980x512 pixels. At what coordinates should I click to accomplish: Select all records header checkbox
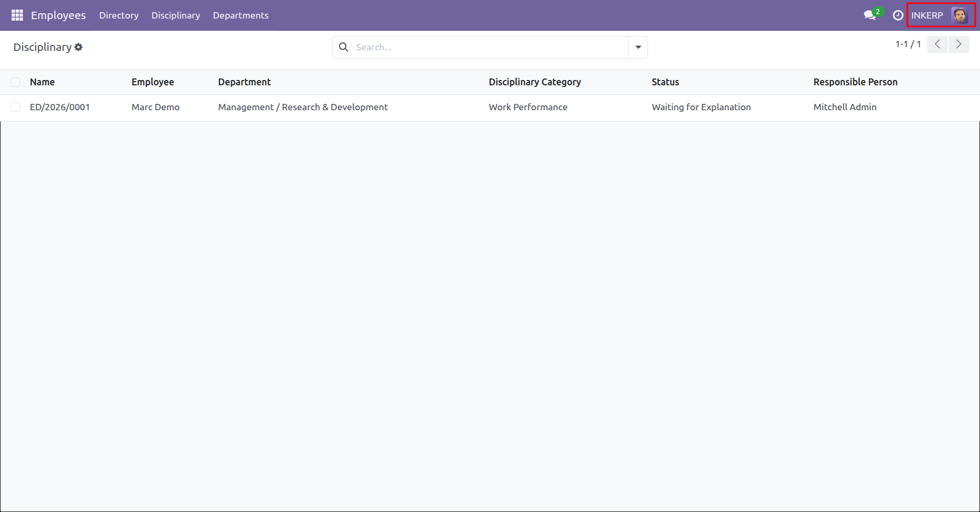(x=15, y=82)
